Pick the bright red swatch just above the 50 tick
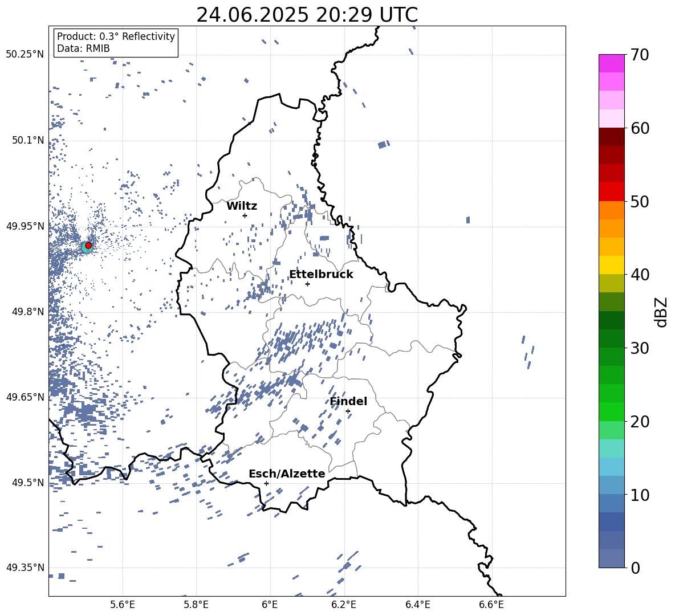 (611, 192)
